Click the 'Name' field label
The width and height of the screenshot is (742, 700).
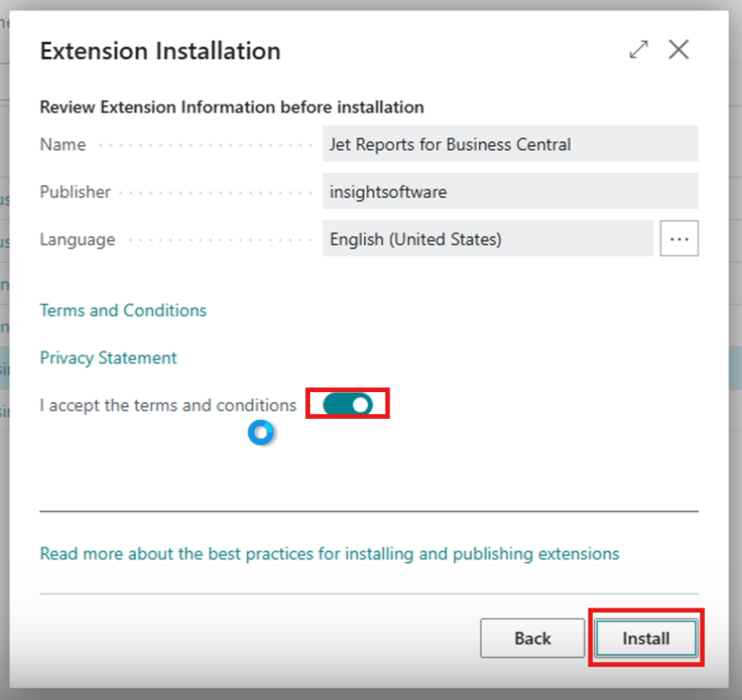click(63, 144)
